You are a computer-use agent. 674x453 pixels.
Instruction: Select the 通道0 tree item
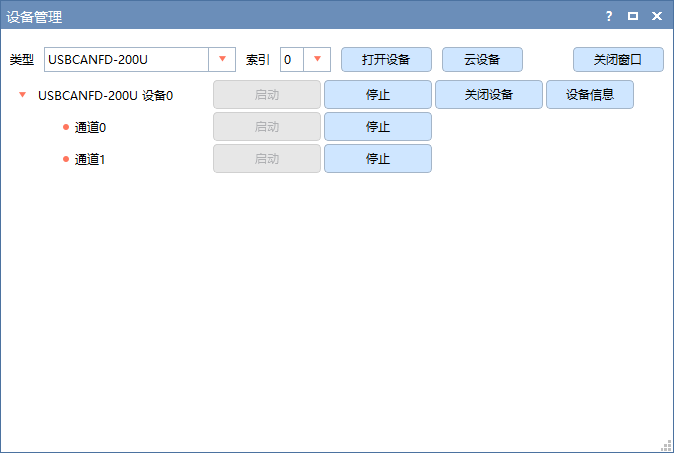[x=90, y=127]
